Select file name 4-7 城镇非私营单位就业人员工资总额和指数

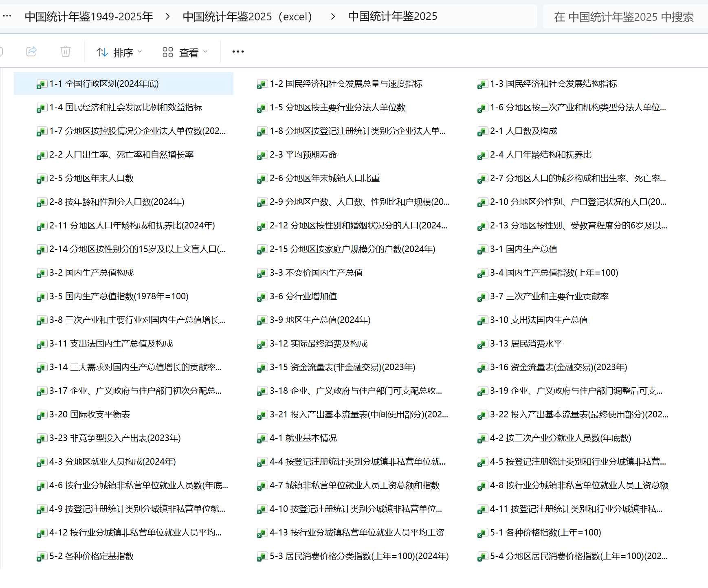coord(355,485)
